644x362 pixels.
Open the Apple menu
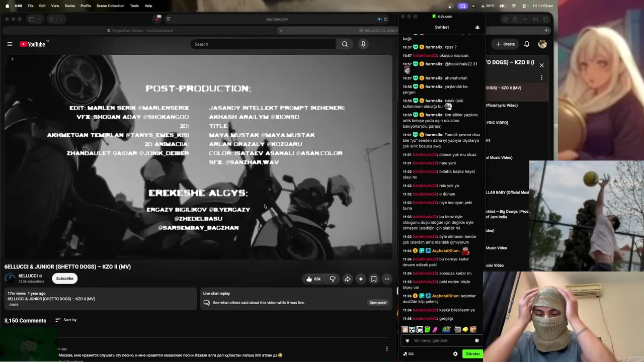[x=7, y=6]
